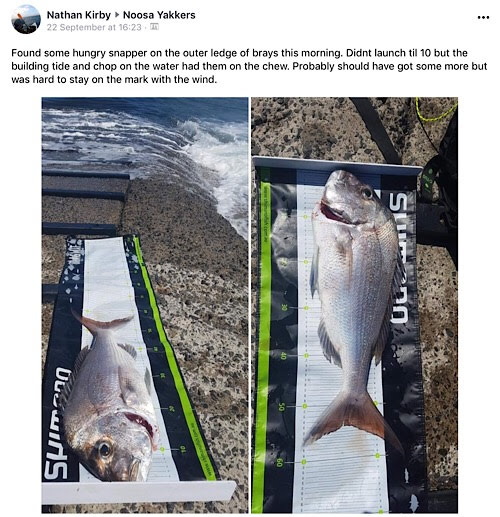
Task: Click the yellow rope in right photo corner
Action: click(436, 112)
